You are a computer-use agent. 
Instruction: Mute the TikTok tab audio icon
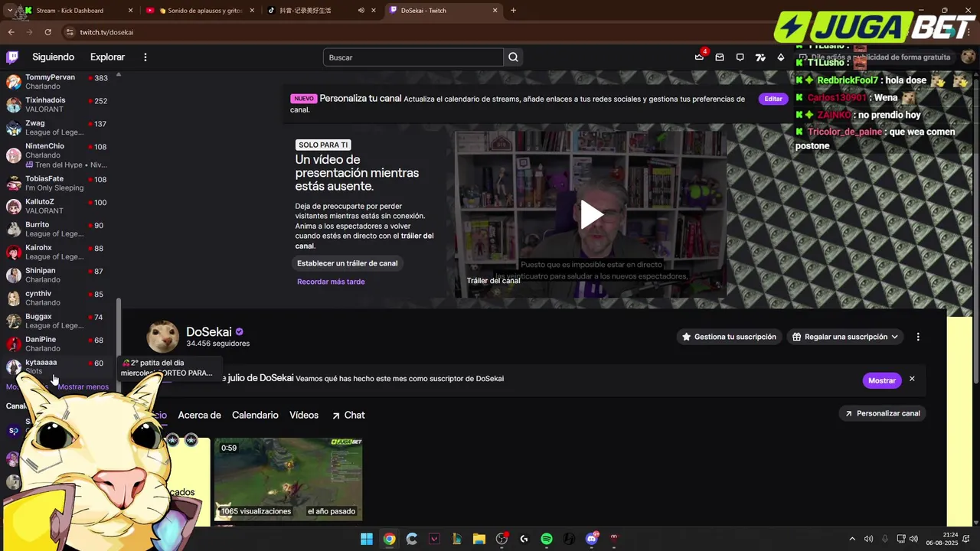[x=361, y=11]
